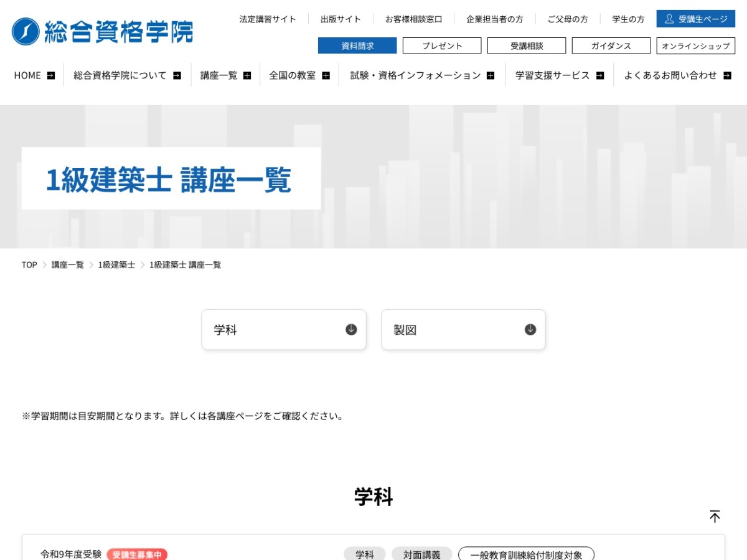Viewport: 747px width, 560px height.
Task: Click down-arrow icon in 製図 box
Action: (530, 329)
